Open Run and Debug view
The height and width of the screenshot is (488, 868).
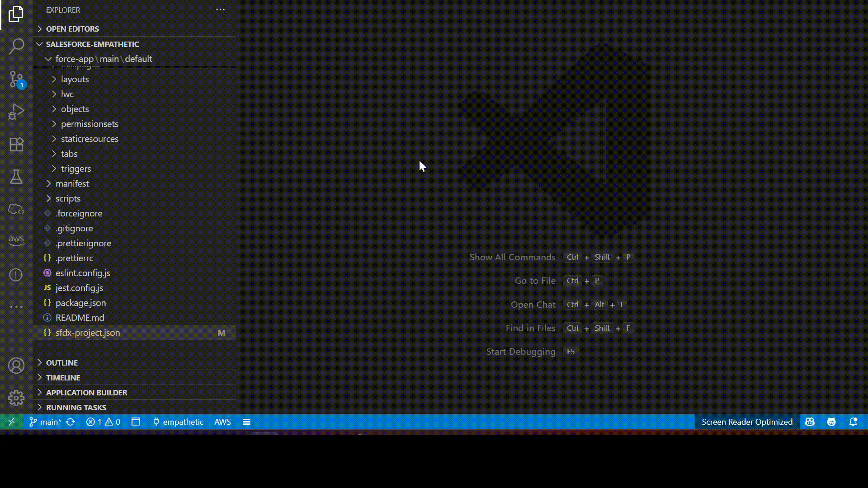tap(16, 112)
